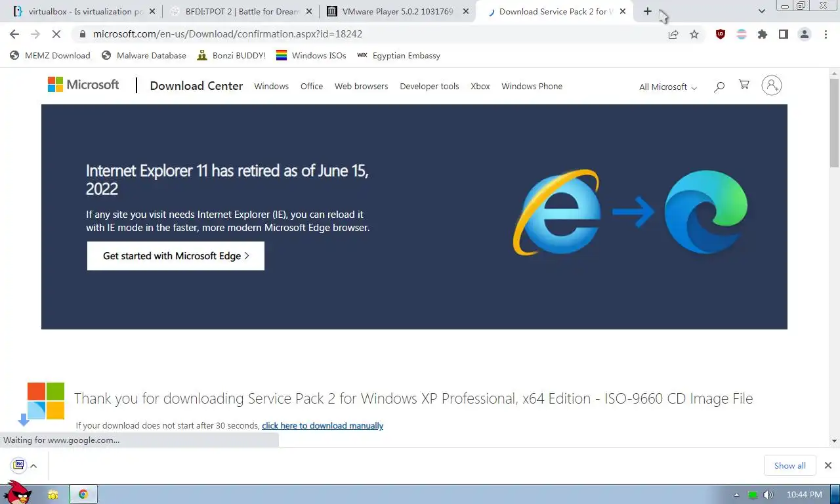
Task: Stop loading the page with X icon
Action: pyautogui.click(x=56, y=34)
